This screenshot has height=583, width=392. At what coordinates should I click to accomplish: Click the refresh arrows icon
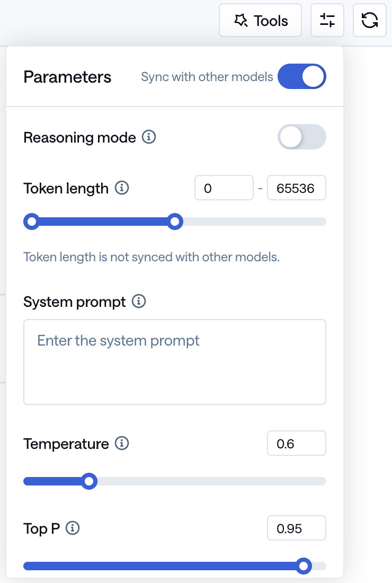coord(369,21)
